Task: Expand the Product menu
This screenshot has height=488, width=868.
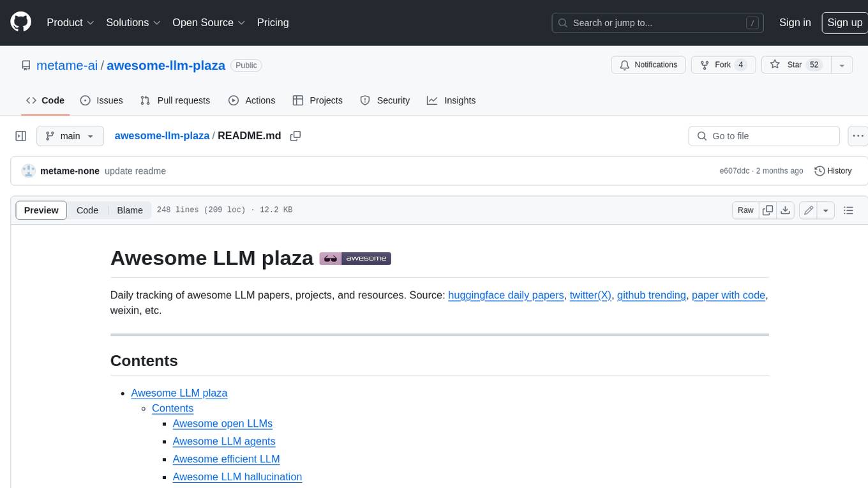Action: click(x=70, y=22)
